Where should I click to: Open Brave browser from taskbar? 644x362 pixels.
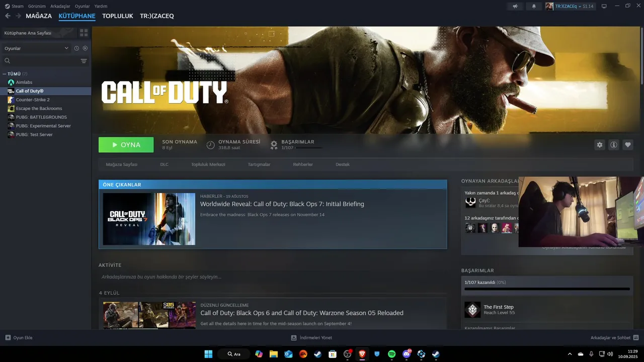[362, 354]
